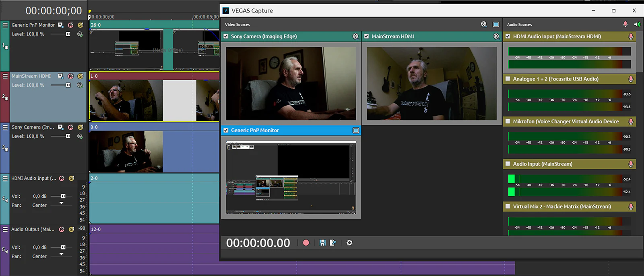Open capture settings gear icon
The image size is (644, 276).
click(x=349, y=243)
